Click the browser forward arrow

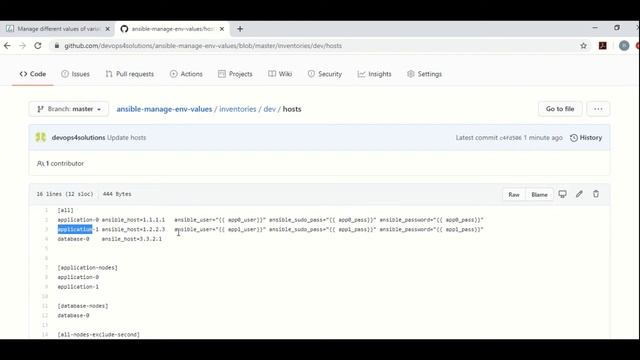tap(22, 46)
